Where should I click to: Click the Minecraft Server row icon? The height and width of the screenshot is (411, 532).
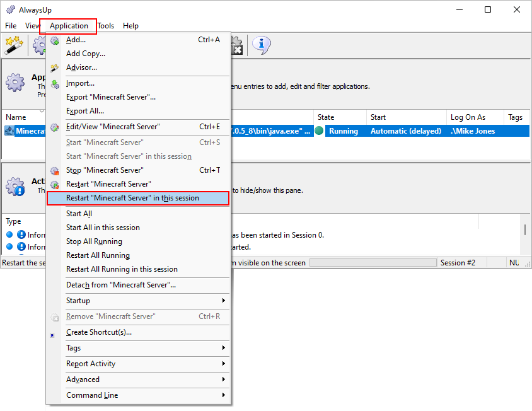(9, 130)
